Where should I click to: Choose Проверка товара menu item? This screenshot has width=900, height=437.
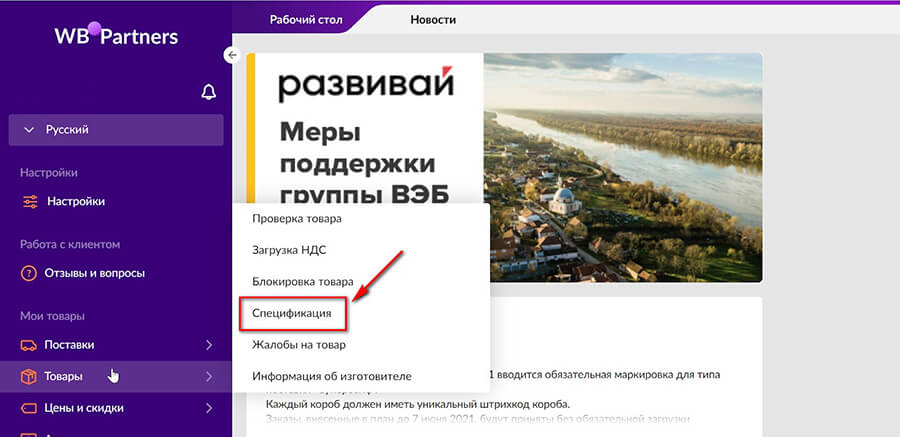pos(297,219)
